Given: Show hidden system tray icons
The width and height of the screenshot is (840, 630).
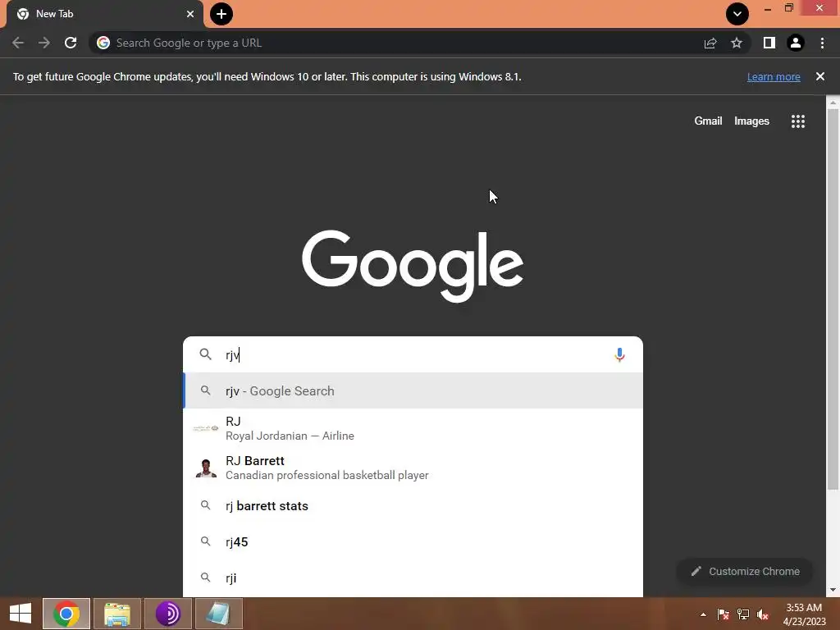Looking at the screenshot, I should (x=703, y=614).
